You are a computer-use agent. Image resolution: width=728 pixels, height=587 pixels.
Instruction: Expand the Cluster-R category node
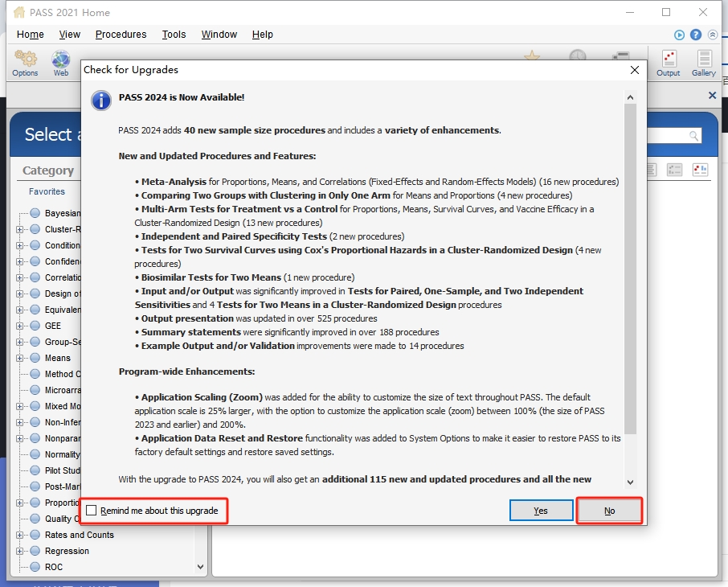click(19, 230)
